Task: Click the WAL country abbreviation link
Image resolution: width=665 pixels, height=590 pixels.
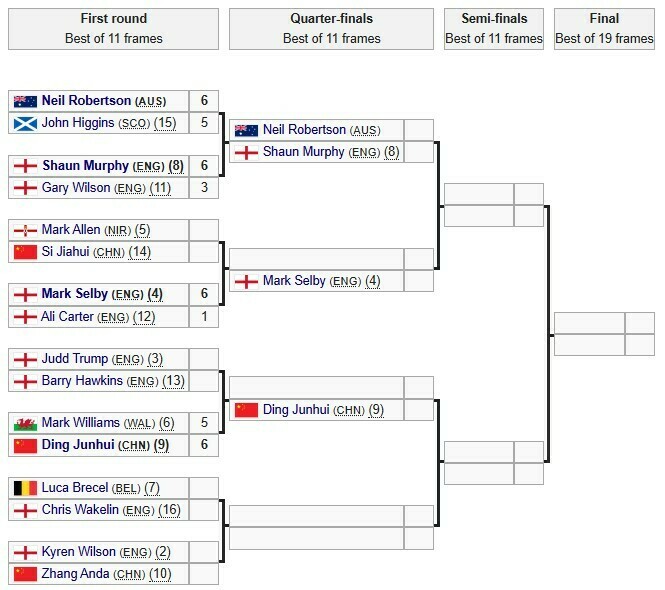Action: tap(138, 423)
